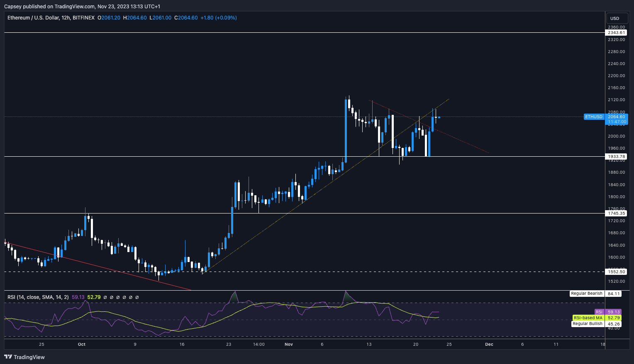Click the 1933.78 support level price tag
This screenshot has height=364, width=634.
pos(616,157)
